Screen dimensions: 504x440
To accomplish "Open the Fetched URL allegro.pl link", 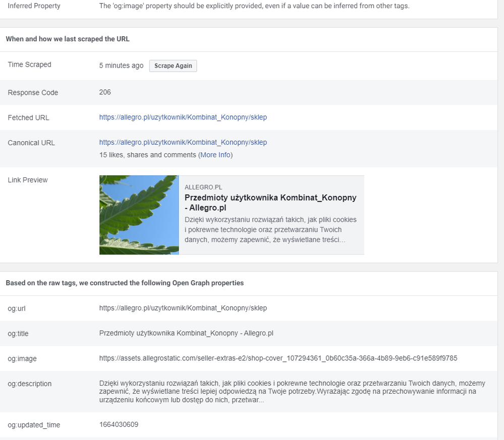I will [183, 117].
